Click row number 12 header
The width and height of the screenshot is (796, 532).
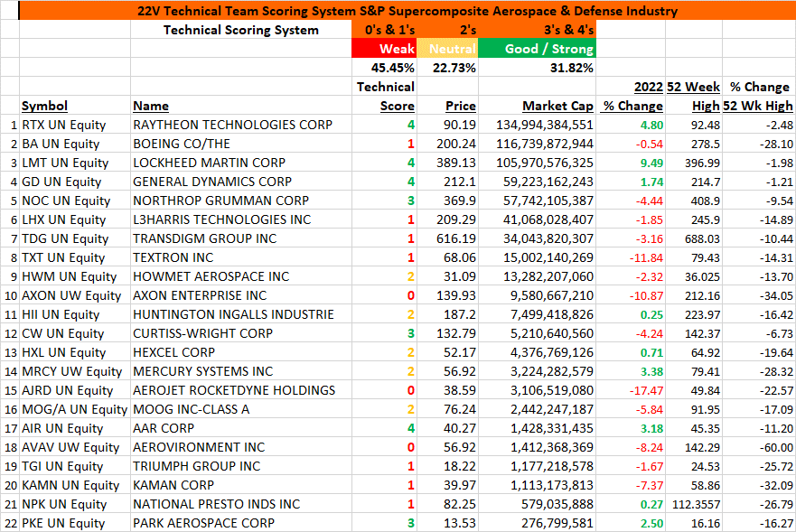[10, 333]
